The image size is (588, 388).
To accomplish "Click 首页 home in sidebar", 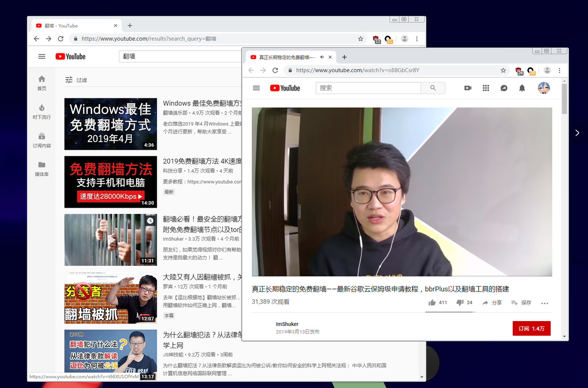I will [x=42, y=83].
